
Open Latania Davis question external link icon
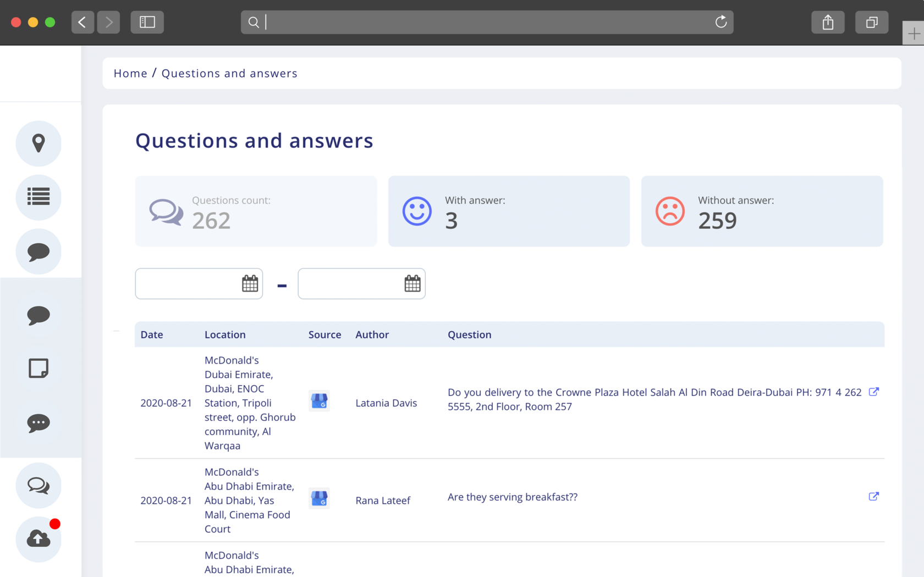pos(873,392)
